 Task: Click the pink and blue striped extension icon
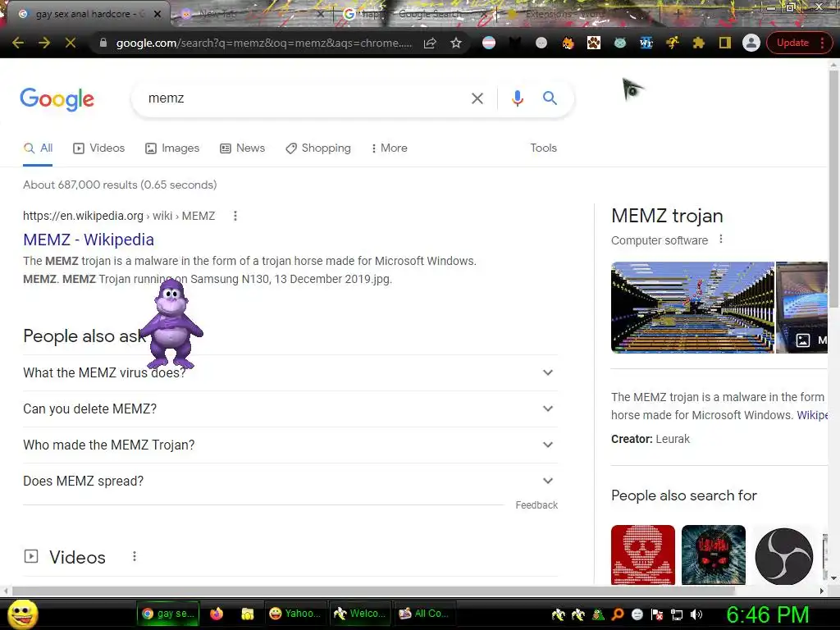(x=489, y=43)
